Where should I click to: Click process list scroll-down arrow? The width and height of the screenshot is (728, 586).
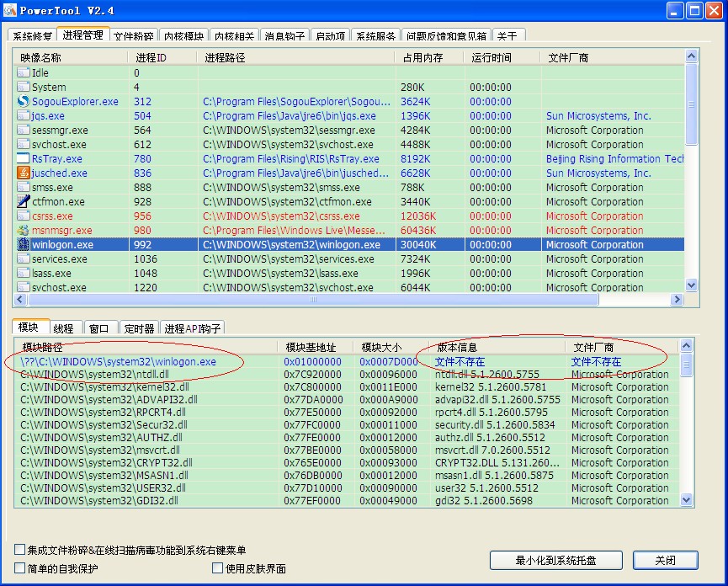(691, 285)
